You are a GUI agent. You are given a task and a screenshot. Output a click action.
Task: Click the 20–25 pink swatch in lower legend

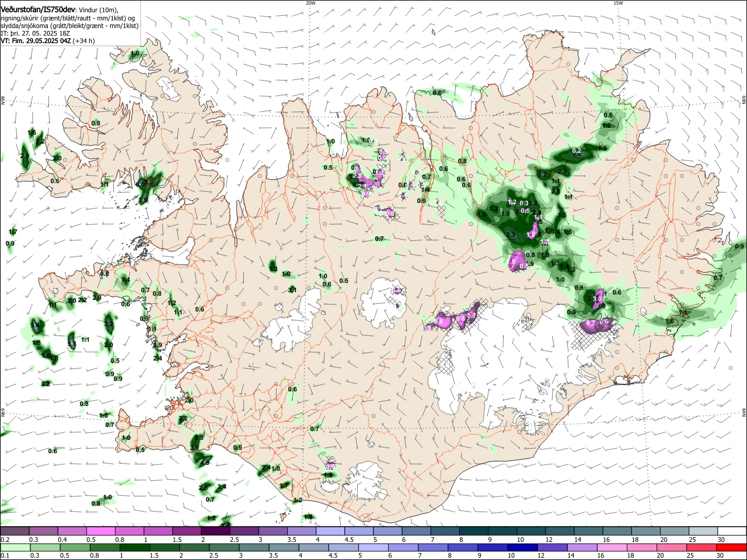tap(671, 548)
